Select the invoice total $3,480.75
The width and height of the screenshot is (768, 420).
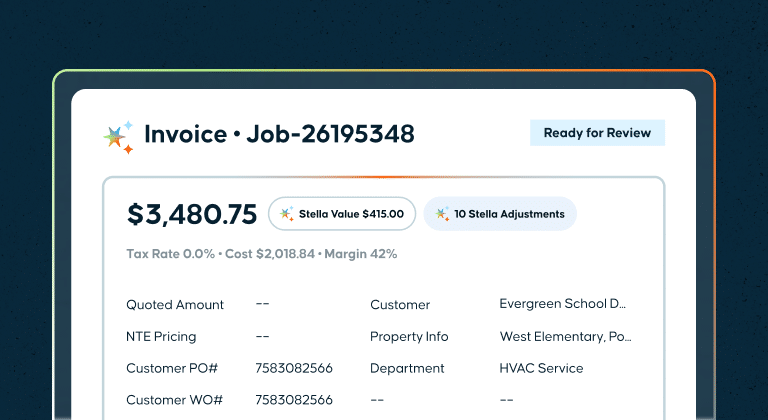point(192,214)
